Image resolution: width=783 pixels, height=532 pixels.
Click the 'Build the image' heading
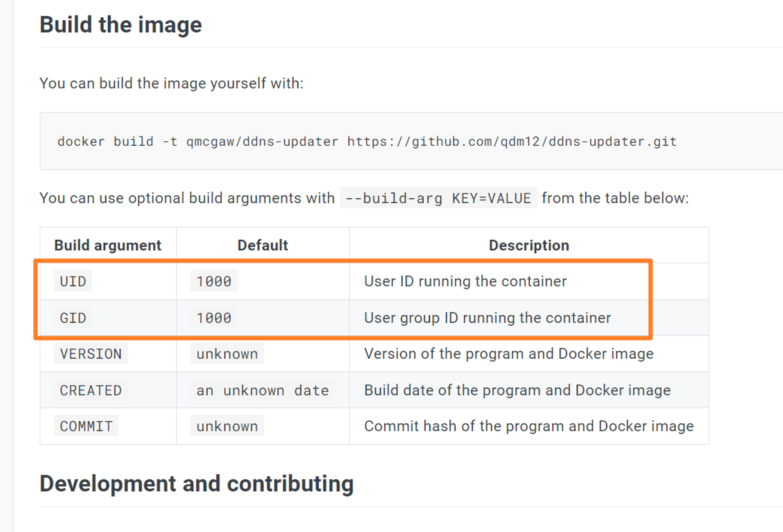(x=121, y=25)
